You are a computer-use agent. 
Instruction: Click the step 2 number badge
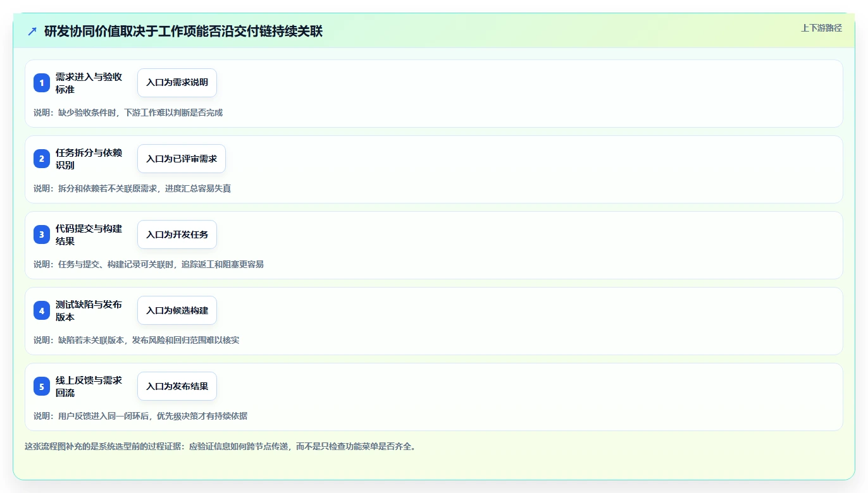[x=42, y=159]
